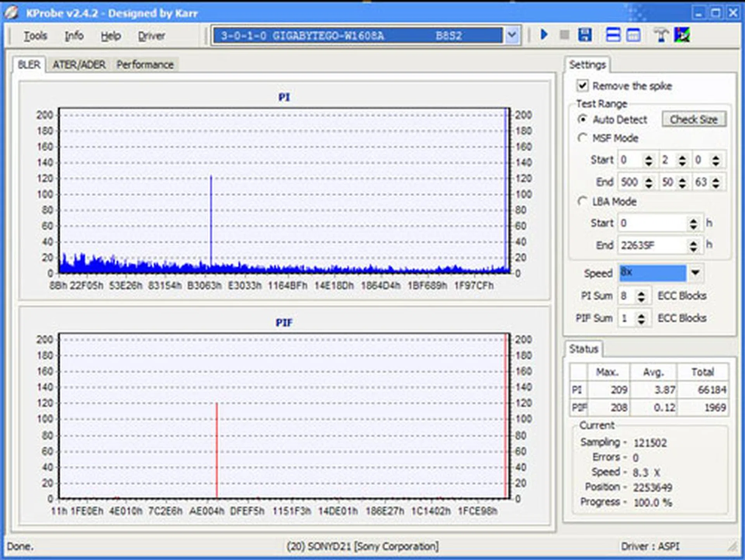Click the Check Size button
The width and height of the screenshot is (745, 560).
click(x=693, y=120)
